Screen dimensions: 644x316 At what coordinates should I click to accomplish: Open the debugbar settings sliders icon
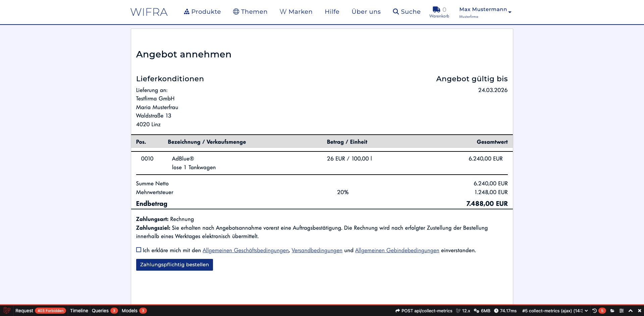click(x=621, y=311)
